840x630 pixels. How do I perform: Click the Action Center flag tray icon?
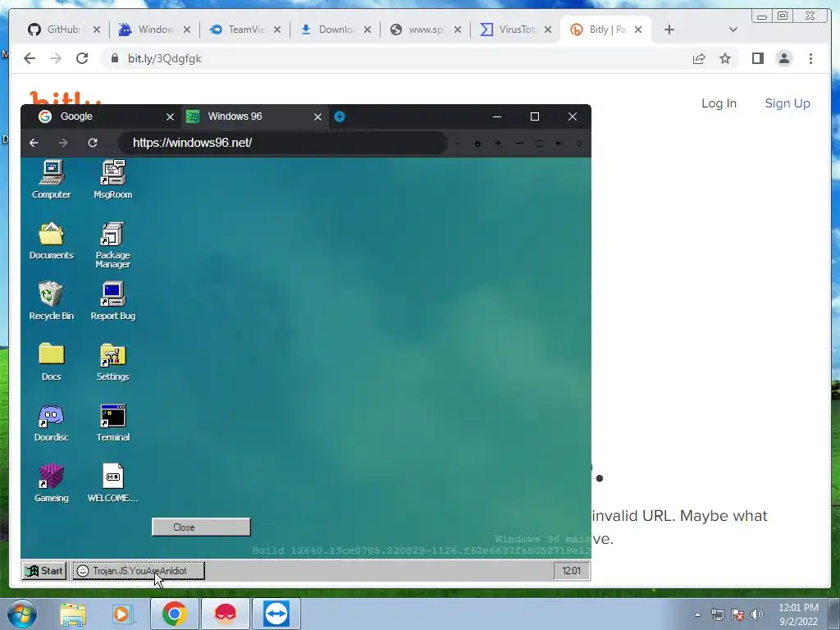[737, 614]
